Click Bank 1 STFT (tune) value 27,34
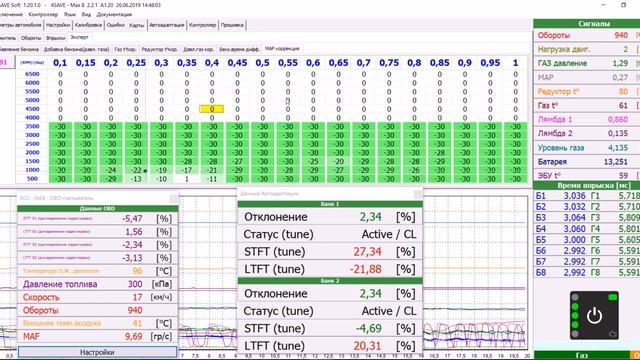This screenshot has height=360, width=640. [x=367, y=252]
